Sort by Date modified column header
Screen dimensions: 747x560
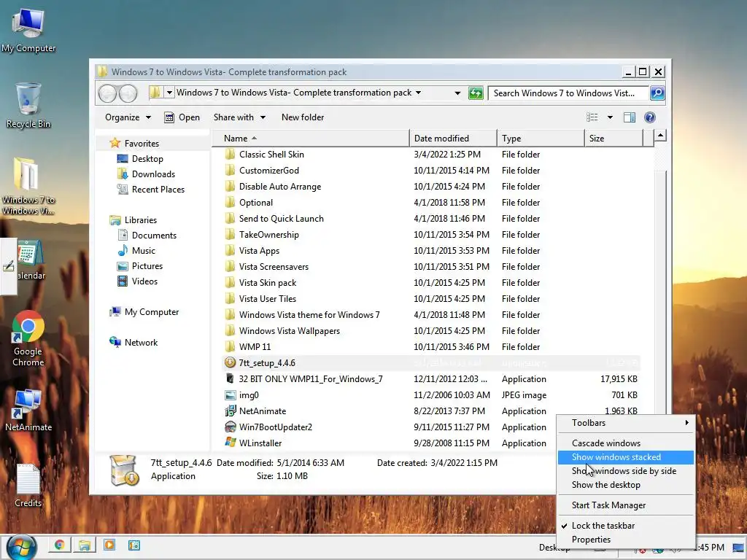pyautogui.click(x=452, y=138)
